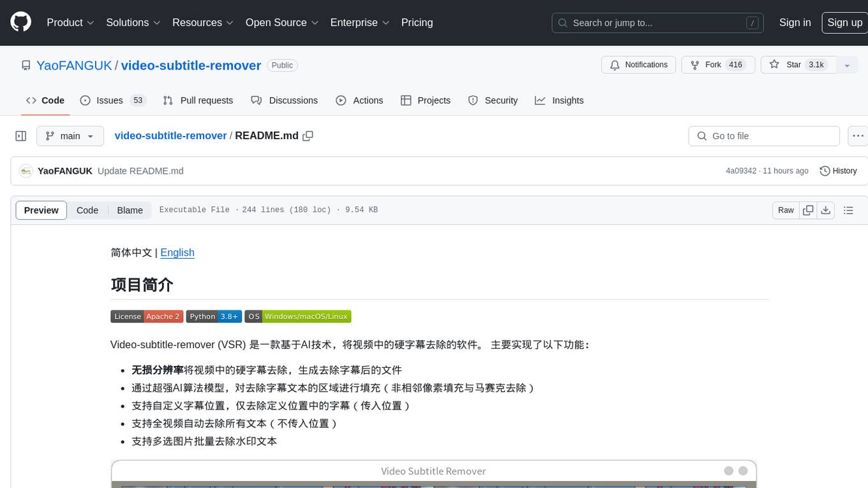Switch to the Insights tab

559,100
